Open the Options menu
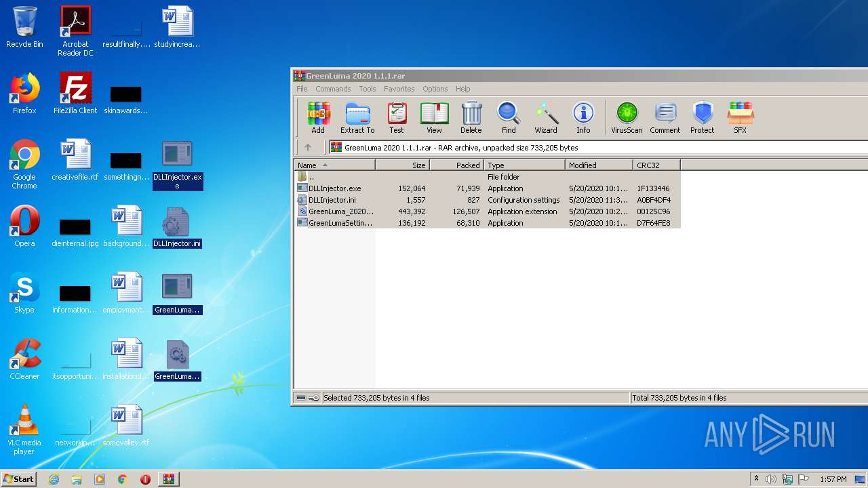868x488 pixels. point(435,89)
